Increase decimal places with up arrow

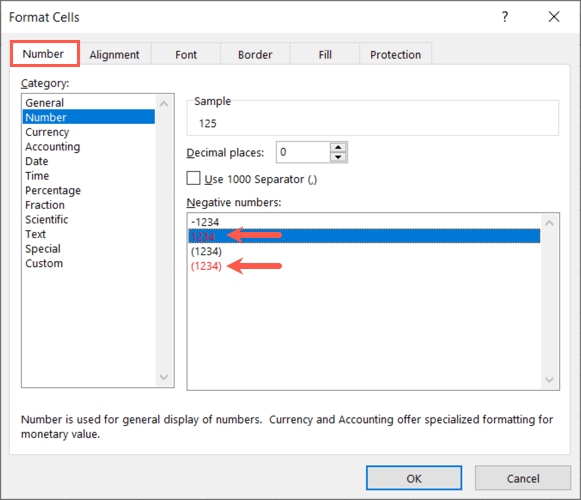tap(338, 147)
